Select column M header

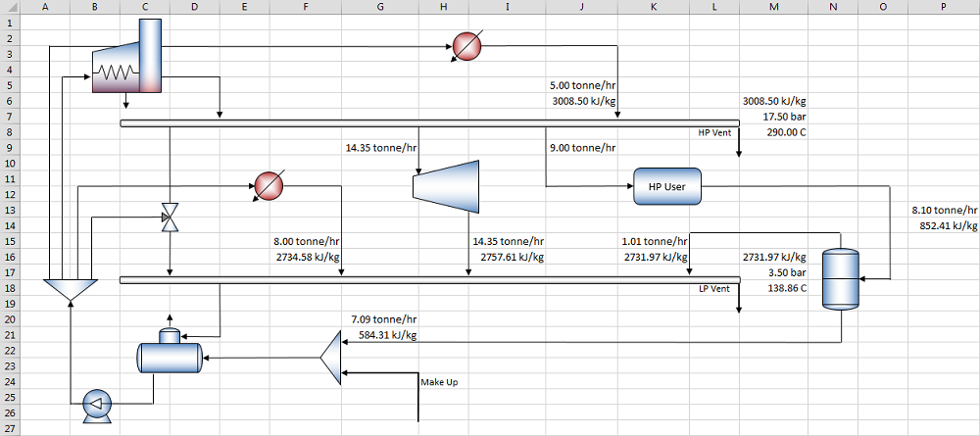pyautogui.click(x=774, y=7)
